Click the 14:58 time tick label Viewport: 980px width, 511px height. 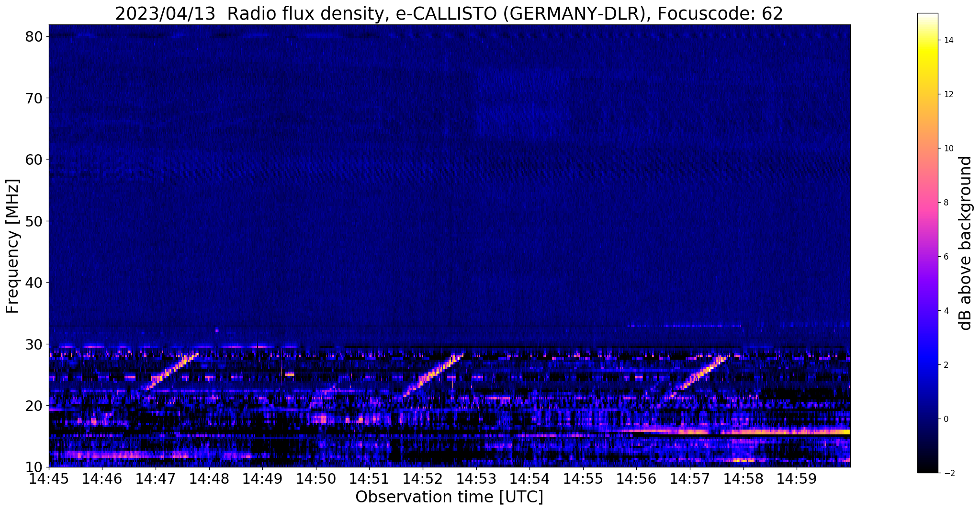point(743,479)
